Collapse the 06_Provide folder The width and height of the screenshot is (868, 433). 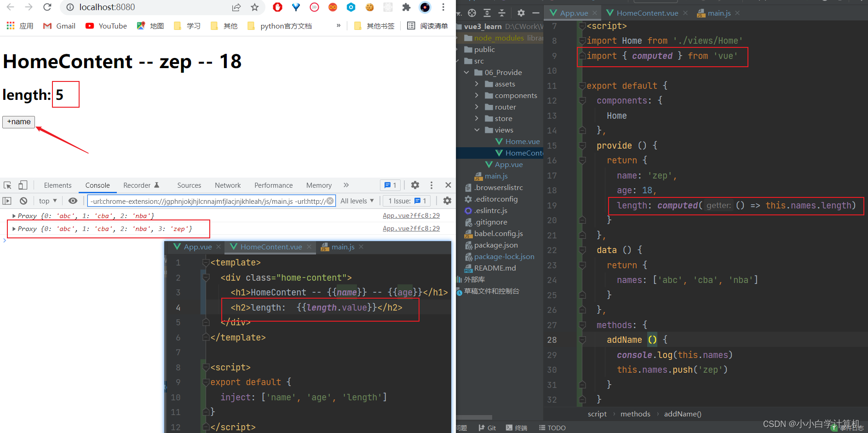click(466, 72)
